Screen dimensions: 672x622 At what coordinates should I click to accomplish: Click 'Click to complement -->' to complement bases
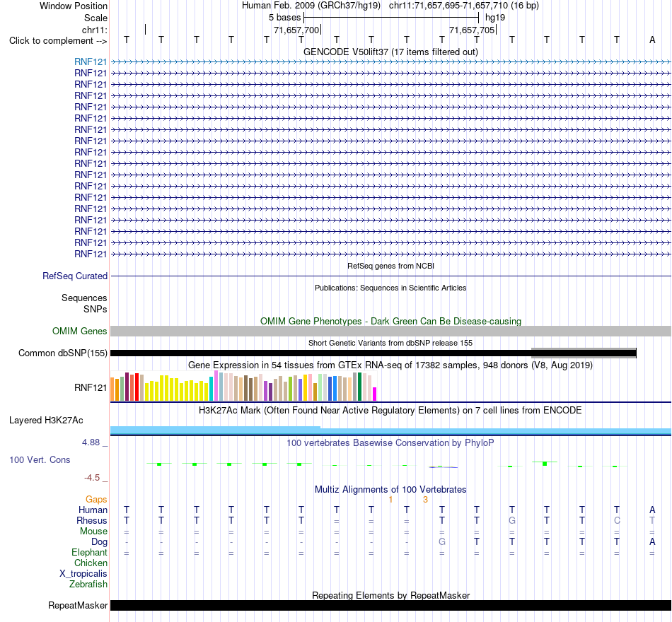pyautogui.click(x=58, y=41)
